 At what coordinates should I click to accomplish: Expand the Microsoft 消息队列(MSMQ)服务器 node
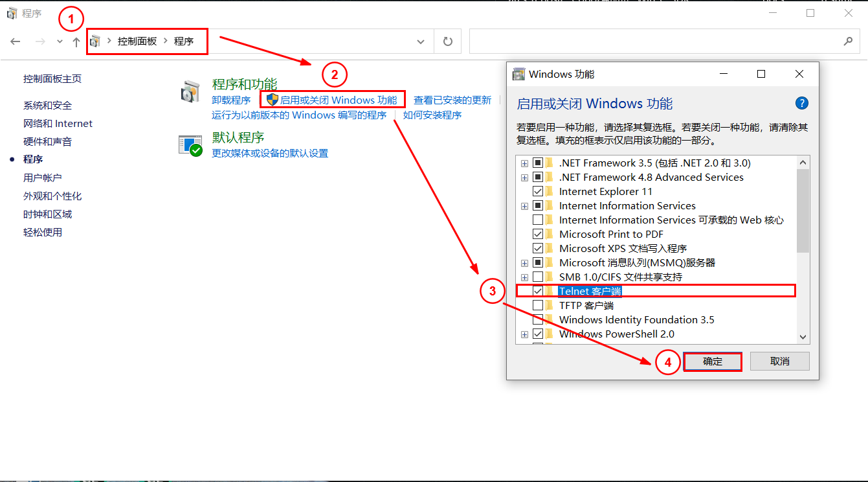(x=524, y=263)
